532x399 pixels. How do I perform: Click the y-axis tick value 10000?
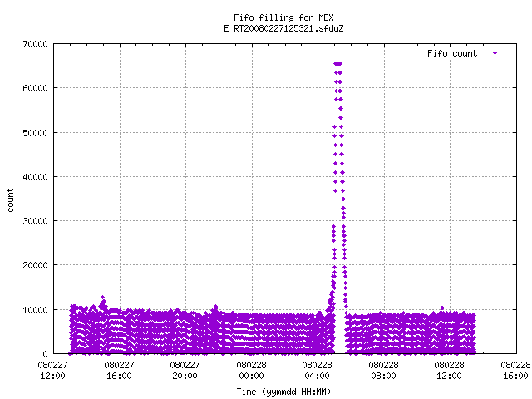(x=35, y=310)
